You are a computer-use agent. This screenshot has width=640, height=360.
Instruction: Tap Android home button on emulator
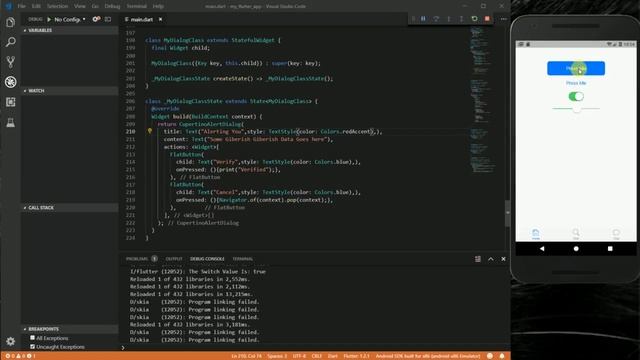point(576,249)
